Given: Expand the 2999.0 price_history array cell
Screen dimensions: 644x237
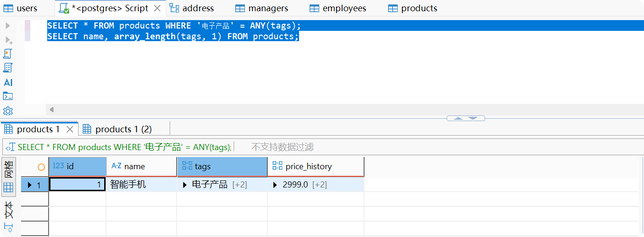Looking at the screenshot, I should (275, 185).
